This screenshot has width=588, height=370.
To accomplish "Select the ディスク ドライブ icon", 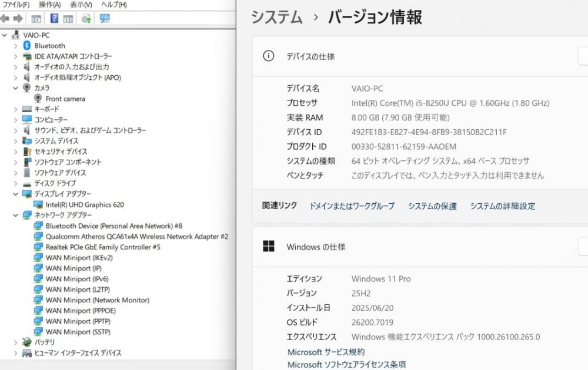I will click(x=26, y=184).
